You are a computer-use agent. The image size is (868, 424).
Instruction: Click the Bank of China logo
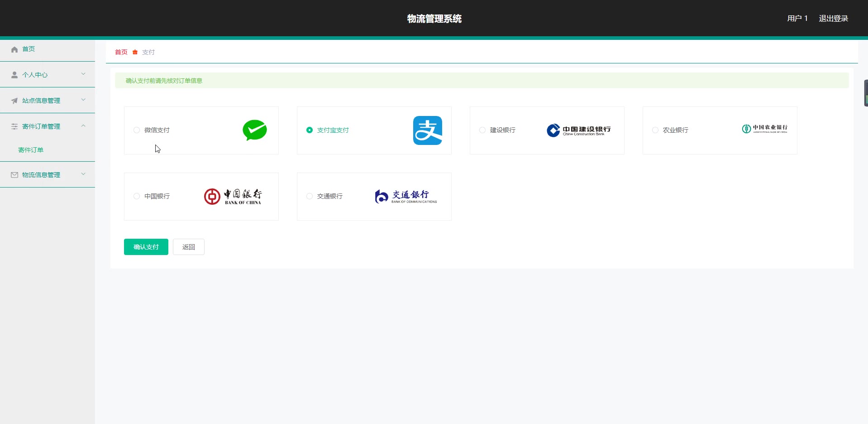(x=233, y=197)
